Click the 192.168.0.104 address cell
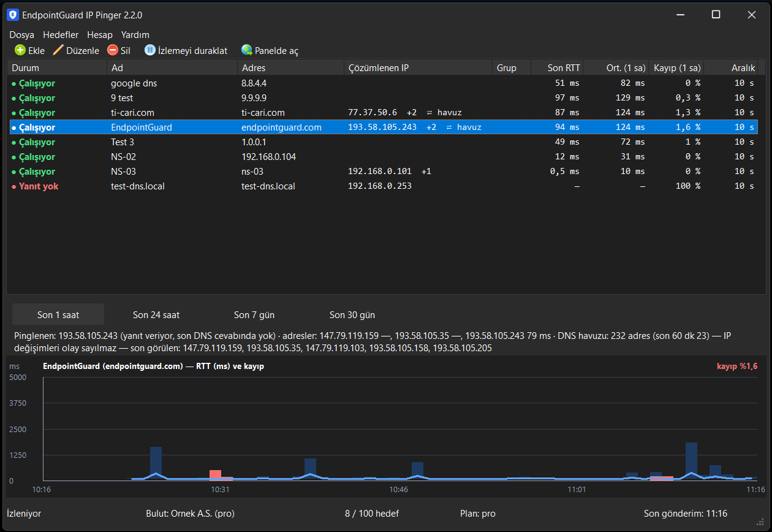 click(269, 156)
